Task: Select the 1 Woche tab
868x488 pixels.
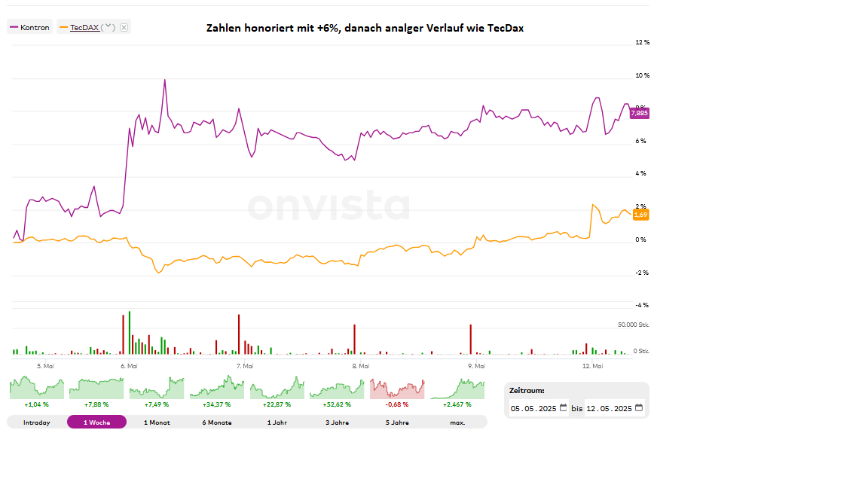Action: pos(96,422)
